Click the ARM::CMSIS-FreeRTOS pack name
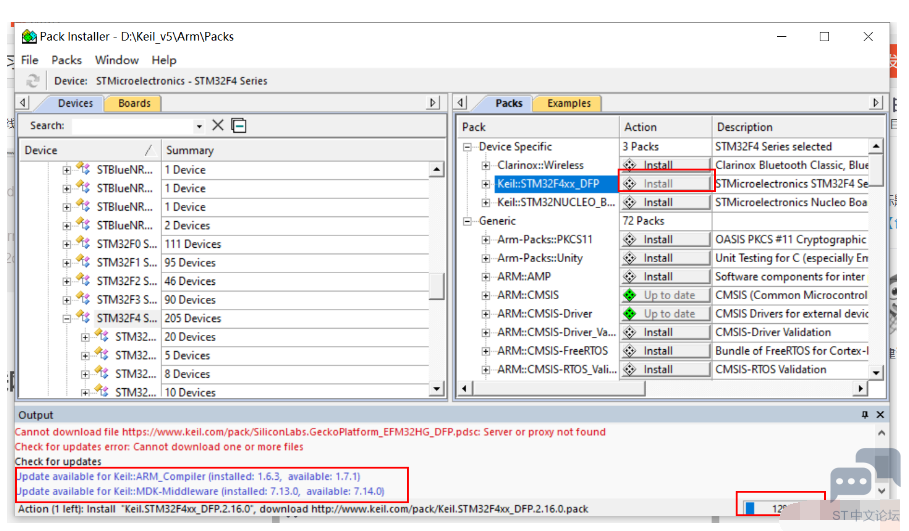 click(x=552, y=351)
